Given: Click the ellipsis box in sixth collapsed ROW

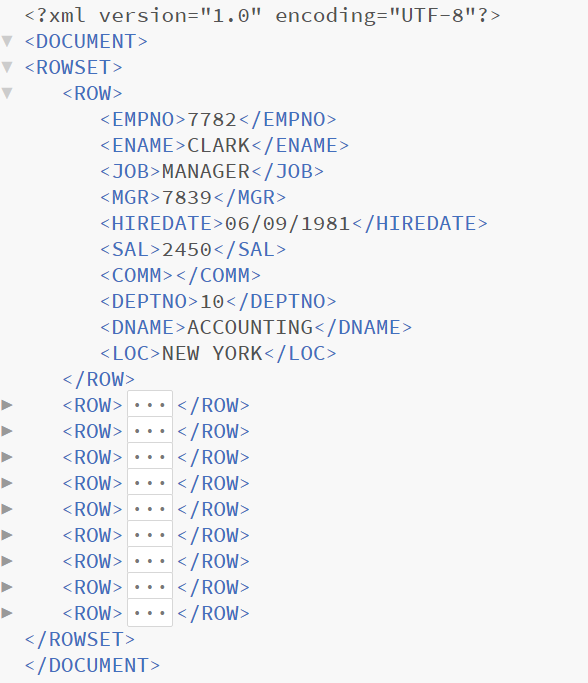Looking at the screenshot, I should click(x=150, y=535).
